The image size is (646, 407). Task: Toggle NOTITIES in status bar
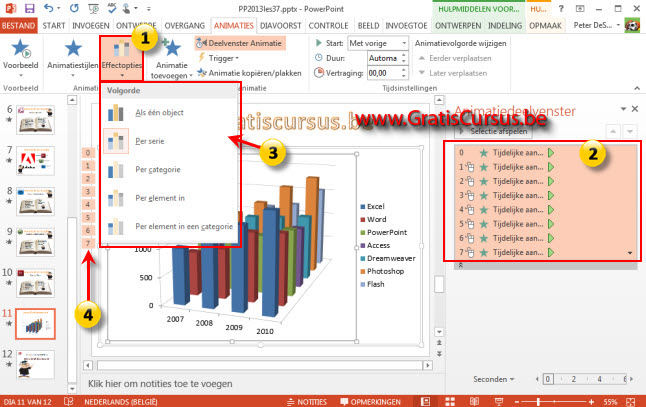(307, 402)
